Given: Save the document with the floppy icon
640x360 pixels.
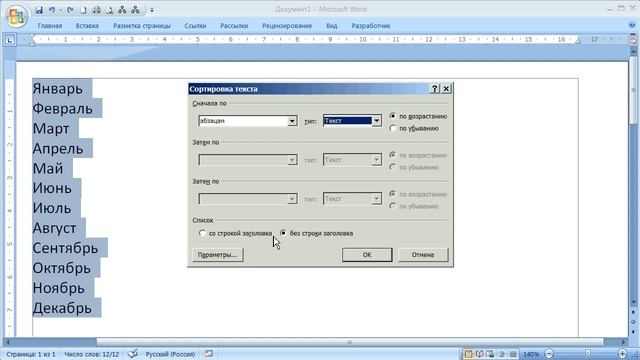Looking at the screenshot, I should point(39,10).
